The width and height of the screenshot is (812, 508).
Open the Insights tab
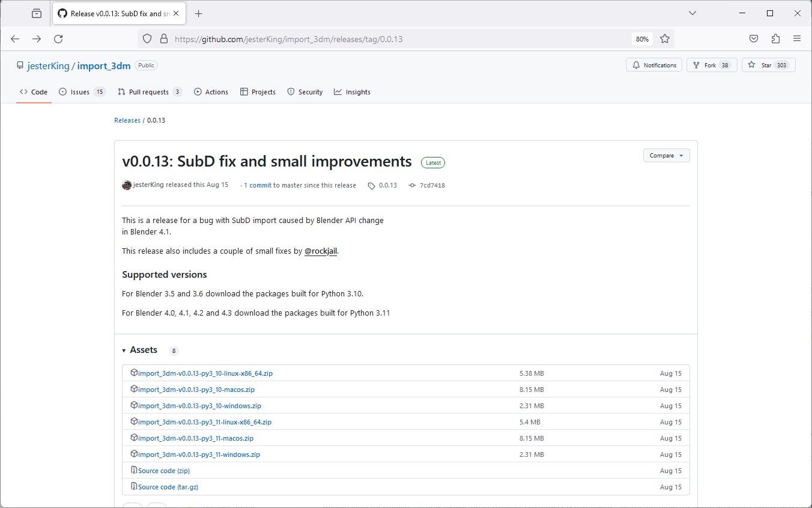pos(352,92)
